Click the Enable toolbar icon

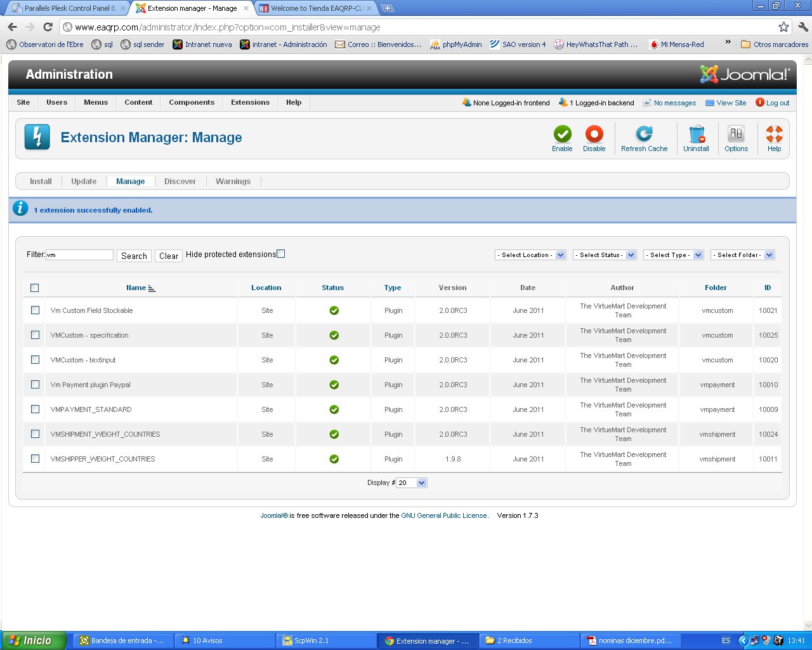tap(562, 134)
